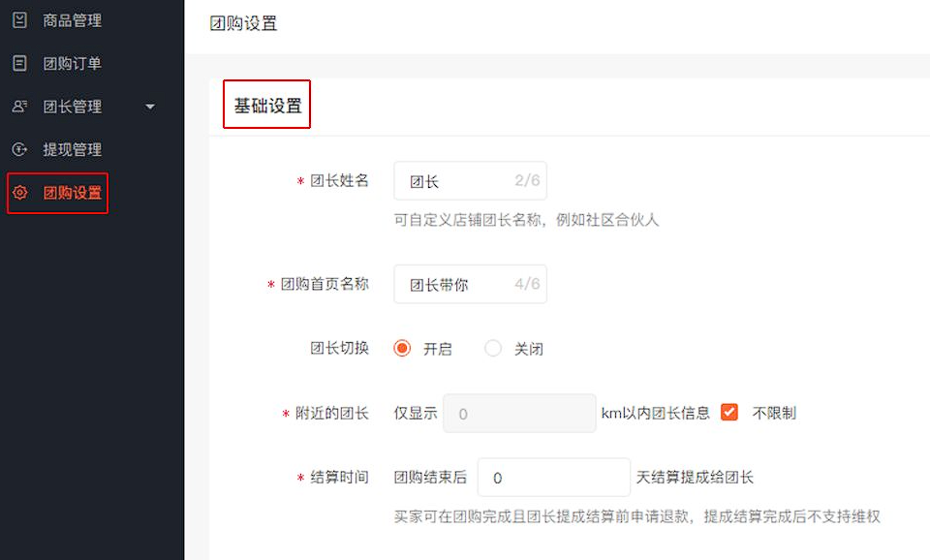Expand the 团长管理 submenu arrow

150,107
